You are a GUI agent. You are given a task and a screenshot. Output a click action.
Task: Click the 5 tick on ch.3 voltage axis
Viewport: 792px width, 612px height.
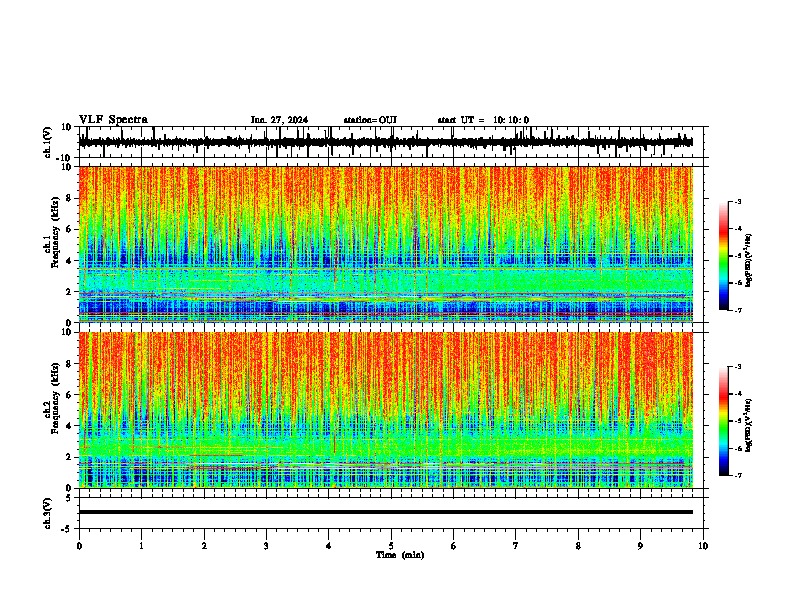[69, 498]
